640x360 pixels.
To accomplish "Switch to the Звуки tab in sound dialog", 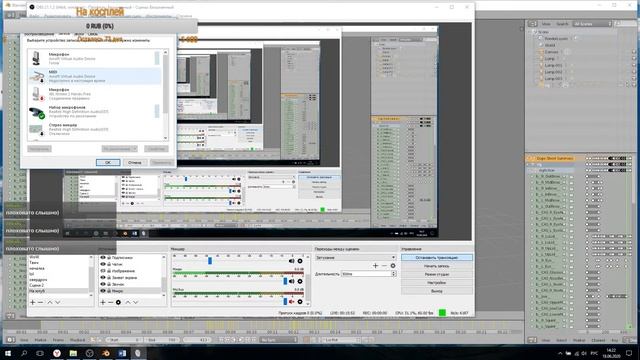I will (x=79, y=34).
